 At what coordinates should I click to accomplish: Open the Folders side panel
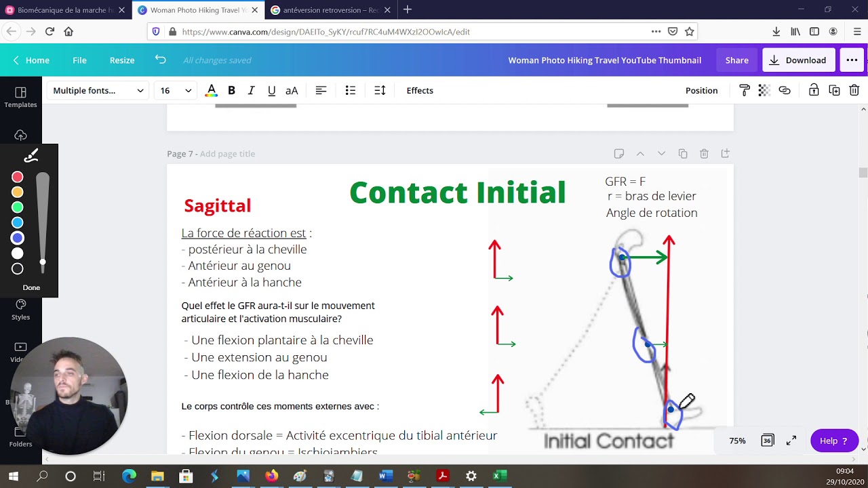click(20, 437)
